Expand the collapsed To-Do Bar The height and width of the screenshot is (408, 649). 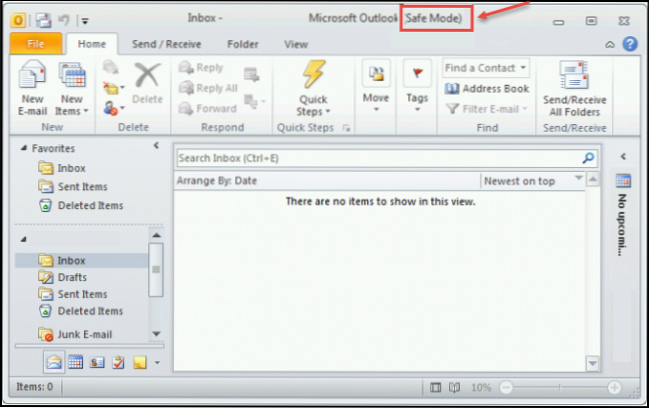click(x=623, y=157)
